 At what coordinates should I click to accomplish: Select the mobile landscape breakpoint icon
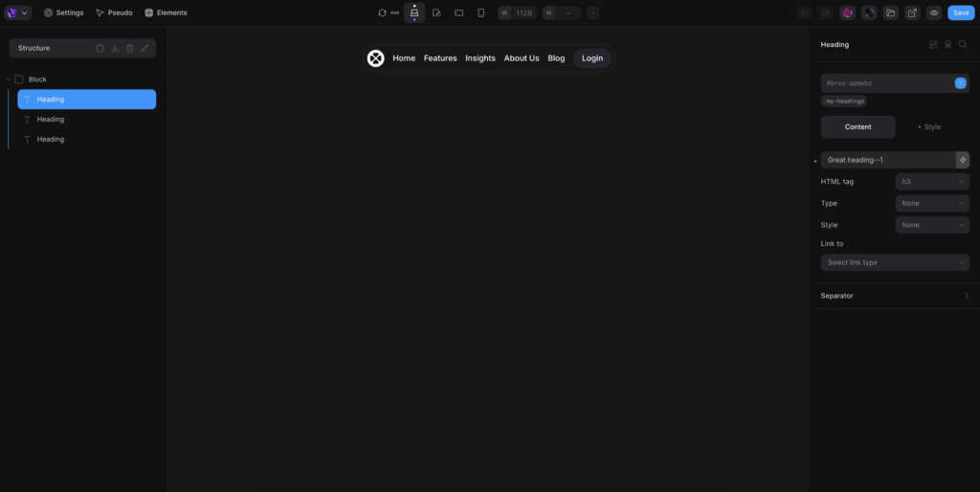[x=458, y=12]
